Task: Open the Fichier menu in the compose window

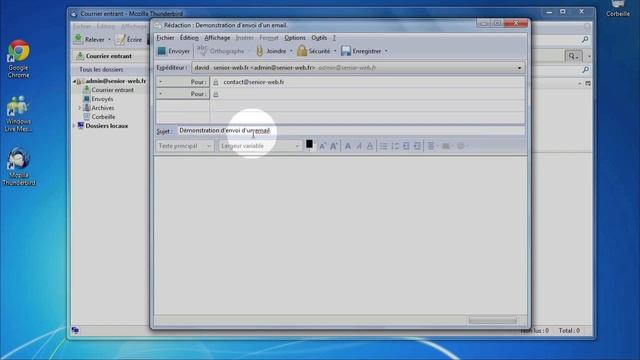Action: [165, 38]
